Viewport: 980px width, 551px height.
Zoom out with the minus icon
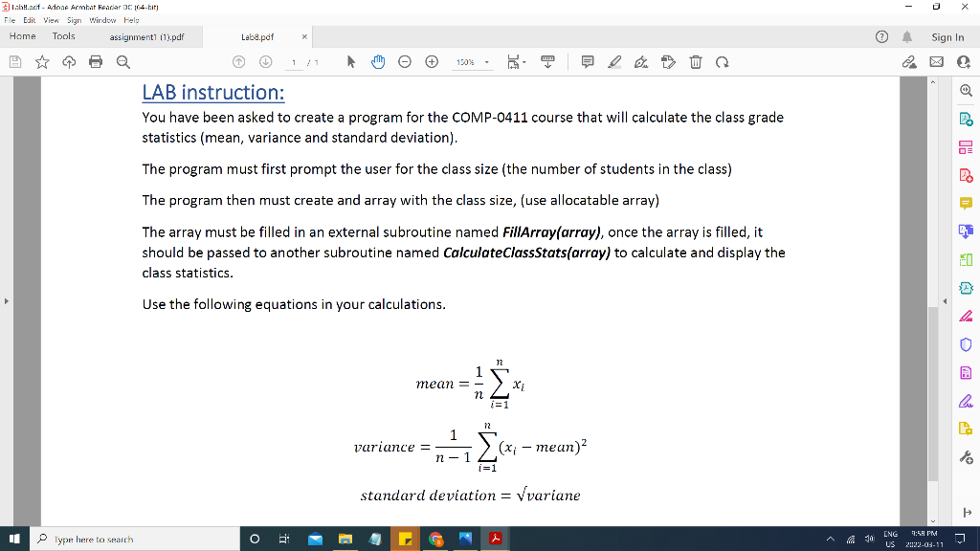[x=405, y=62]
